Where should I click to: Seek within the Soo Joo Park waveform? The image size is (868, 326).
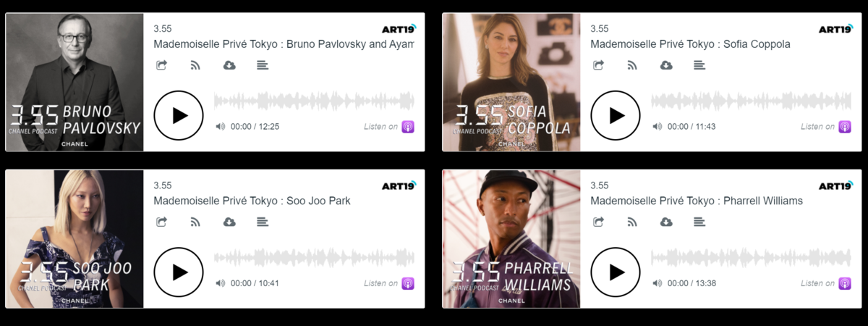(314, 257)
